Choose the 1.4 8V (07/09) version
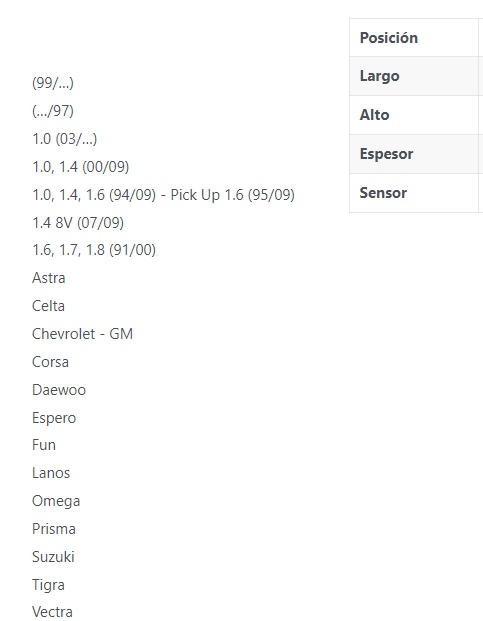Screen dimensions: 483x621 (78, 223)
